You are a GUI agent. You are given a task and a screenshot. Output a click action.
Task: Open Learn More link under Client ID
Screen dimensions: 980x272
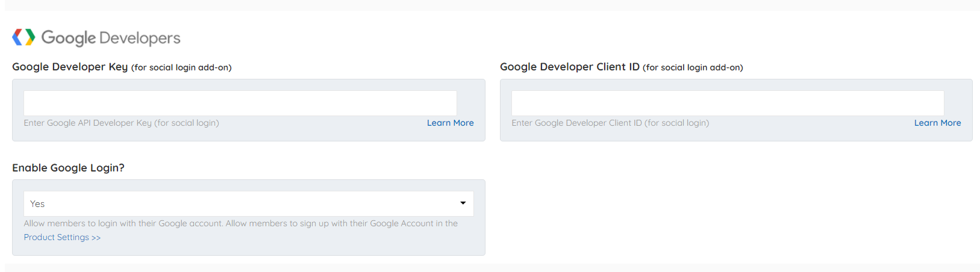point(937,123)
